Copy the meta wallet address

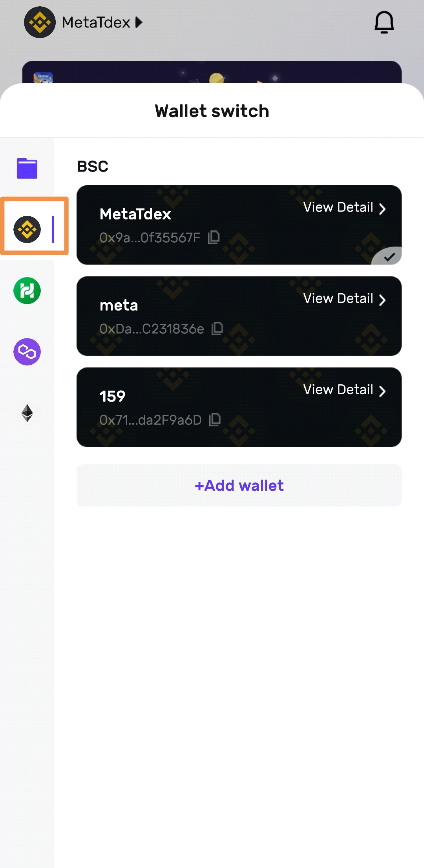click(x=217, y=329)
